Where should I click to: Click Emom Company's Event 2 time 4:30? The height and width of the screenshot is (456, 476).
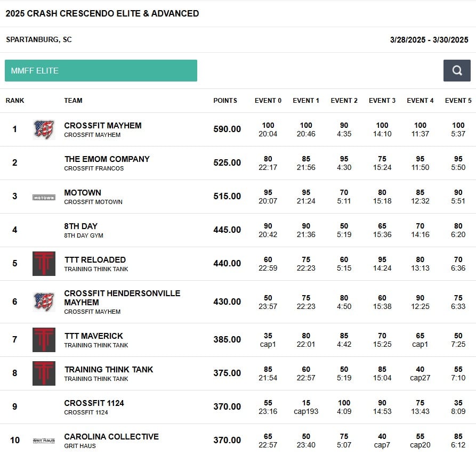pos(344,167)
